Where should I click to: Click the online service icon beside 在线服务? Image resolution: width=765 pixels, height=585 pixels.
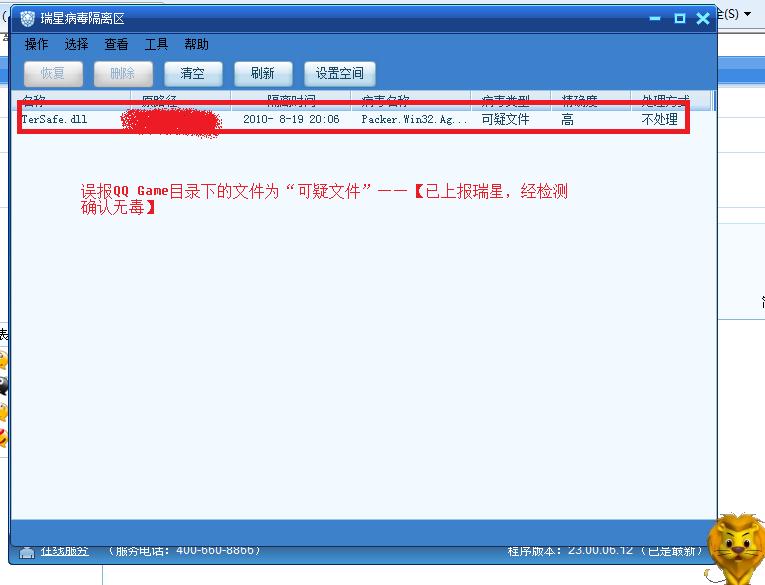[27, 552]
